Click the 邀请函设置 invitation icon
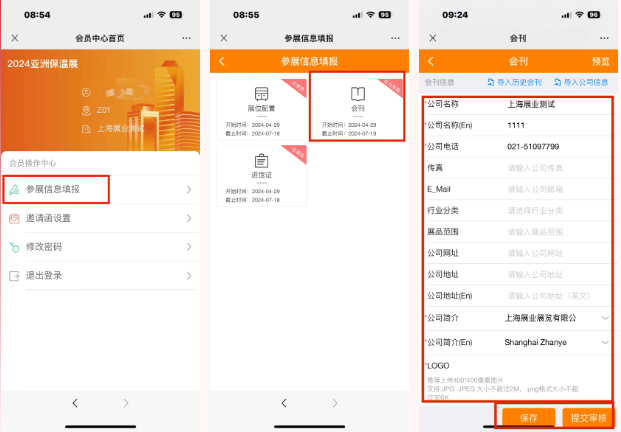621x432 pixels. click(x=14, y=218)
